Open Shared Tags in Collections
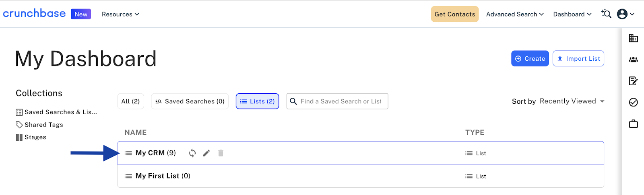 [x=43, y=125]
